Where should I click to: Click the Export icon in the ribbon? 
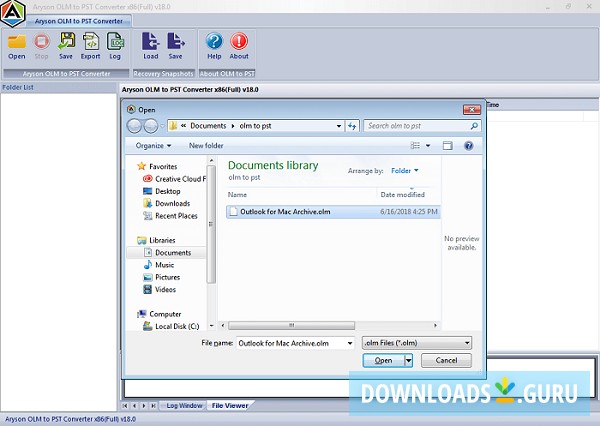[91, 41]
